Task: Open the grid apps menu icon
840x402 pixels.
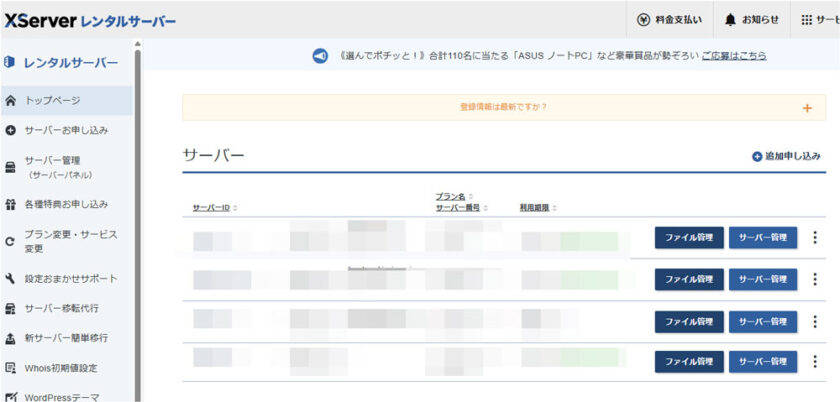Action: pyautogui.click(x=807, y=20)
